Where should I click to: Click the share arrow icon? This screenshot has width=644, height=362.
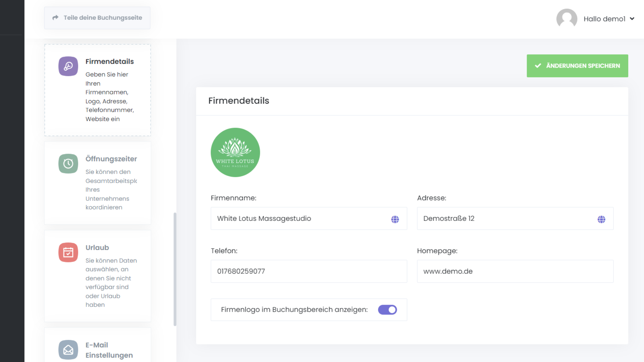pos(55,18)
